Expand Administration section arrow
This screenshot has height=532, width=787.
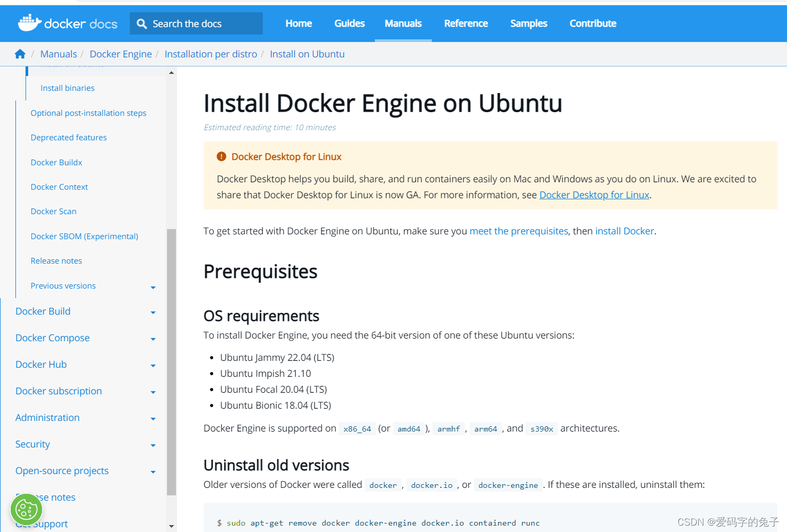(x=153, y=419)
